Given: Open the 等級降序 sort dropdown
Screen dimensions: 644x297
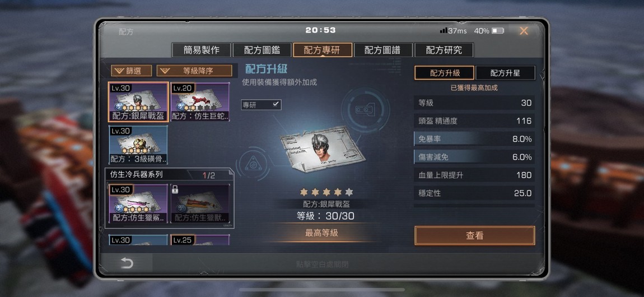Looking at the screenshot, I should [194, 71].
